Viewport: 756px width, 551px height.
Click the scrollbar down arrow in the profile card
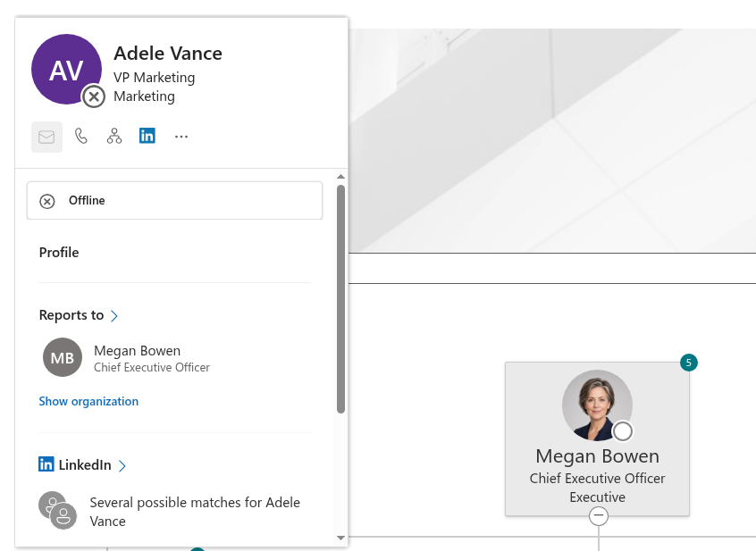coord(340,538)
